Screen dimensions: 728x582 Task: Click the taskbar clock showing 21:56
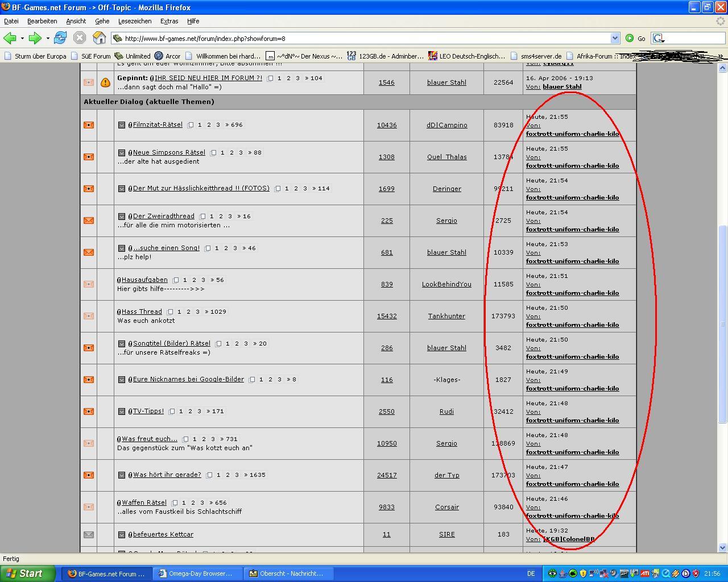(x=712, y=573)
